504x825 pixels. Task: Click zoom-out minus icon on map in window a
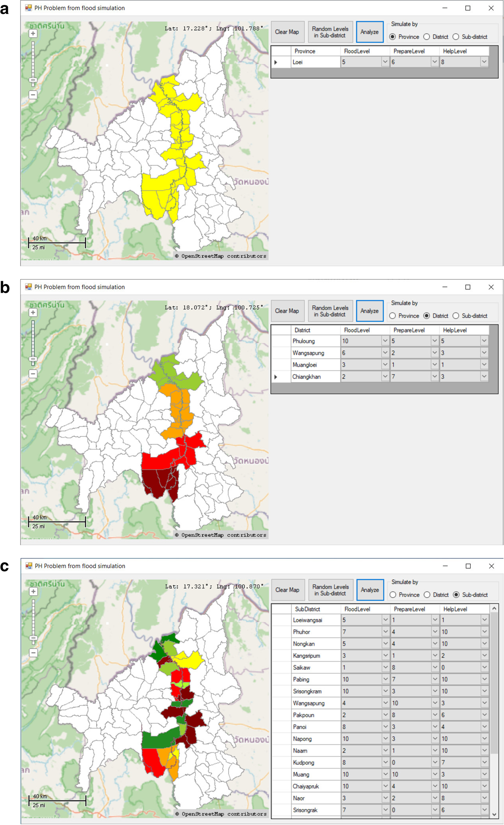(33, 95)
